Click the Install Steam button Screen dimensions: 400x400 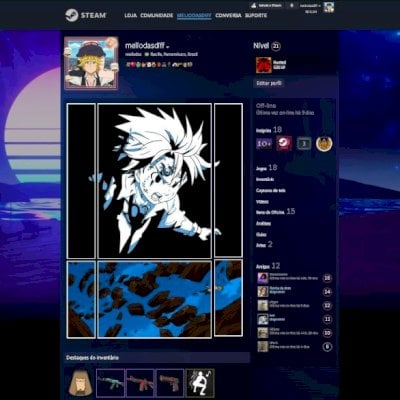coord(267,5)
